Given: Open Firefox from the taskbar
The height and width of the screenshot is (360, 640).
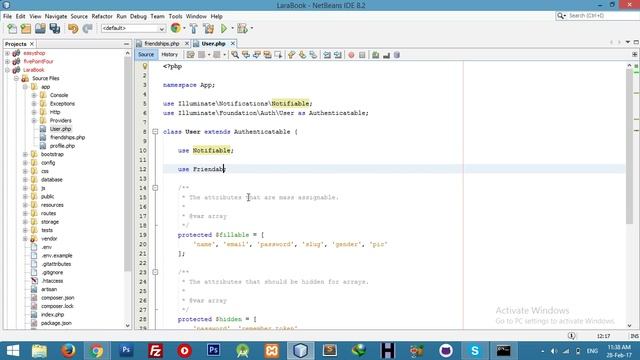Looking at the screenshot, I should point(68,350).
